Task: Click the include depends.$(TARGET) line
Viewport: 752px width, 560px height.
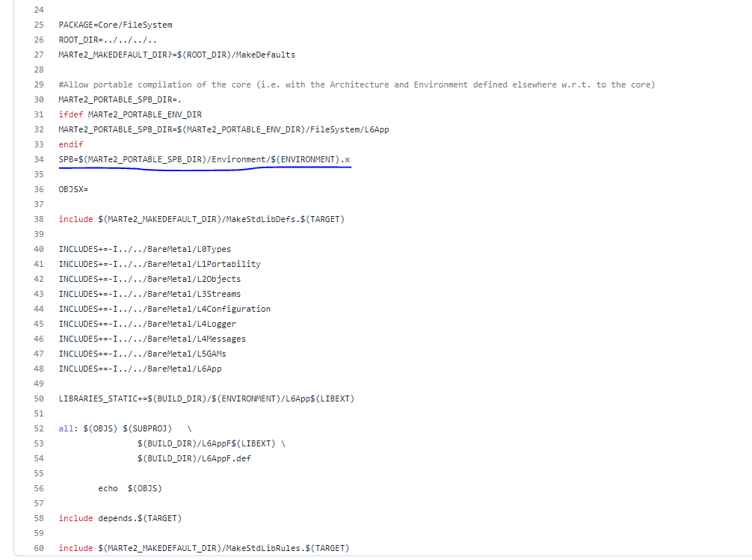Action: pos(120,518)
